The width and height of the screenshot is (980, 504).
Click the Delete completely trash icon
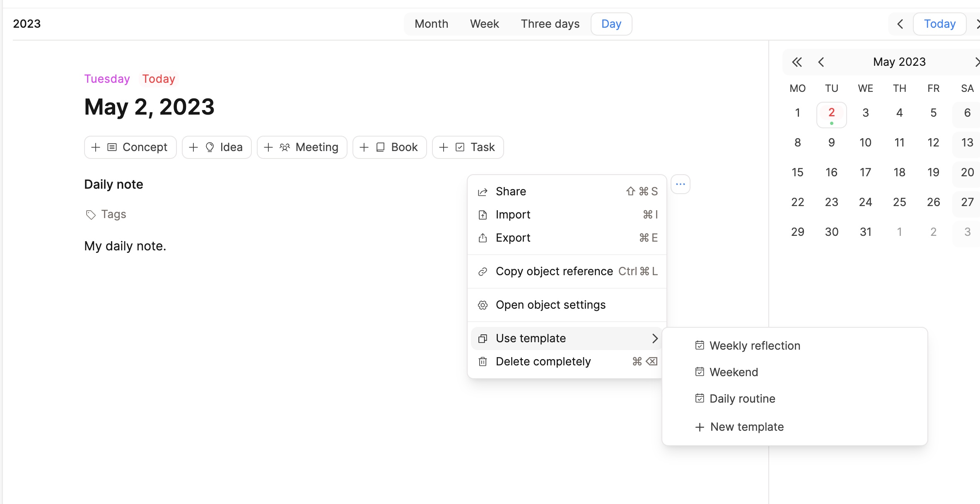(482, 361)
